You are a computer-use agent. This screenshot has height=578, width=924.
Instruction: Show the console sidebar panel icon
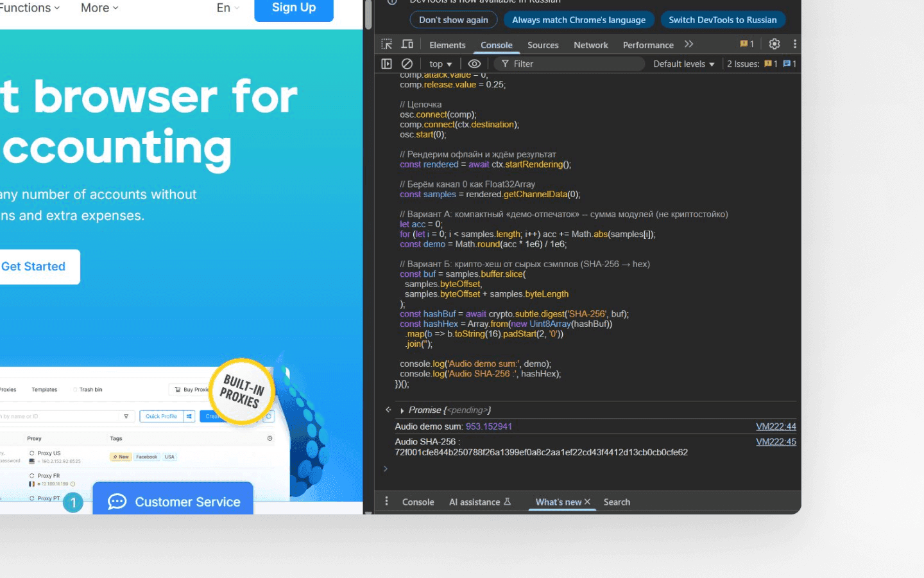386,64
